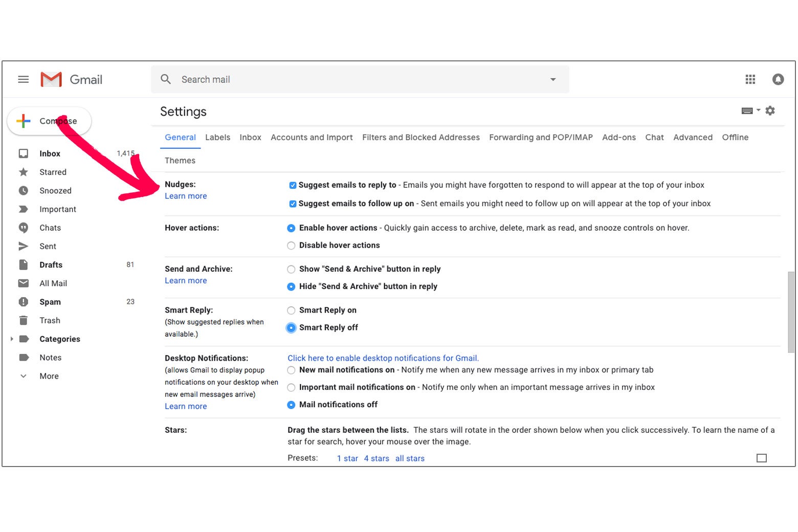
Task: Open the Settings gear
Action: [x=770, y=110]
